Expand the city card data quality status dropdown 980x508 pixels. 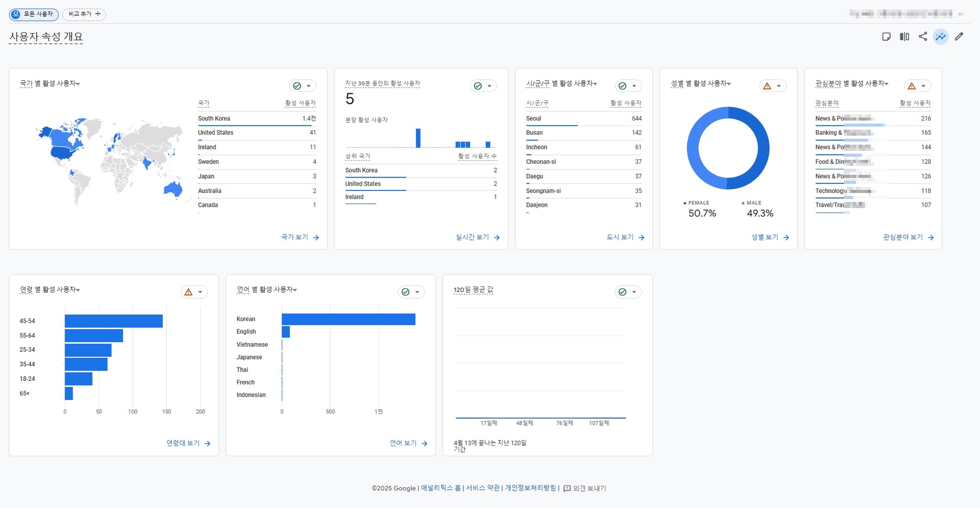click(x=628, y=86)
